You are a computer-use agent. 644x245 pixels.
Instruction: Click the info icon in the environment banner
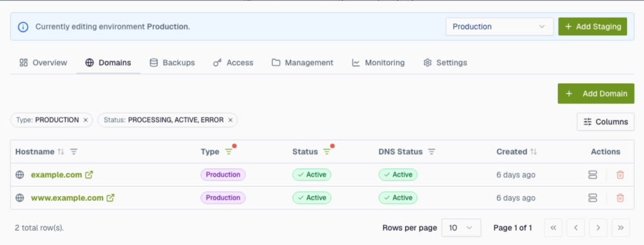23,26
